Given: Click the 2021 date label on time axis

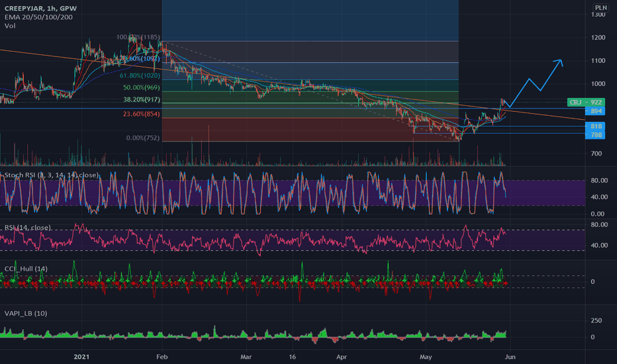Looking at the screenshot, I should tap(81, 357).
